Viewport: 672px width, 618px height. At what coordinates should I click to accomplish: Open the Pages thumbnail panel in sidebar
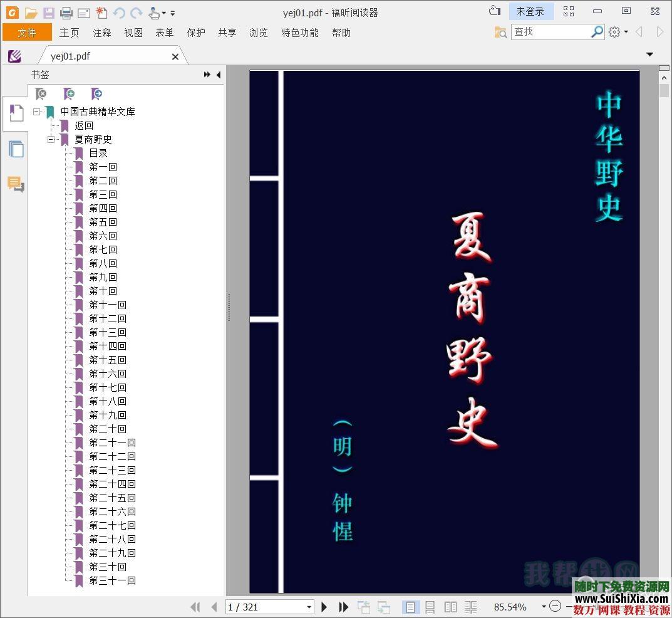[x=16, y=149]
